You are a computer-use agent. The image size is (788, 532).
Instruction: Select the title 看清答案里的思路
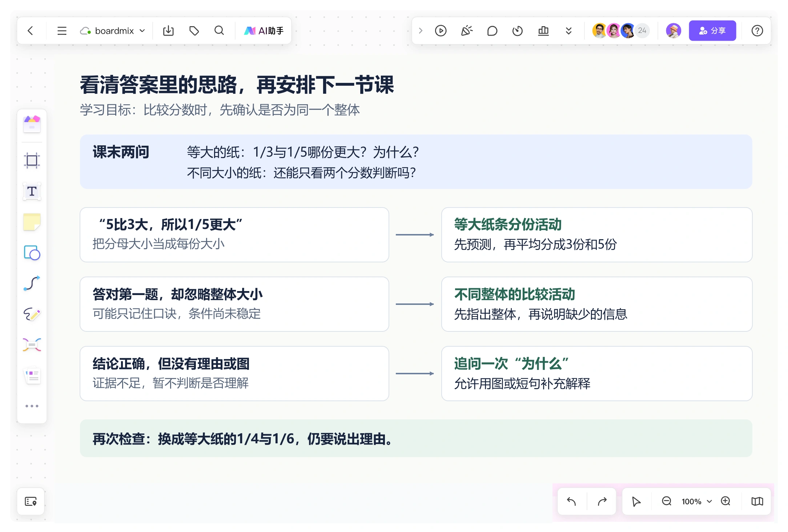(x=237, y=85)
